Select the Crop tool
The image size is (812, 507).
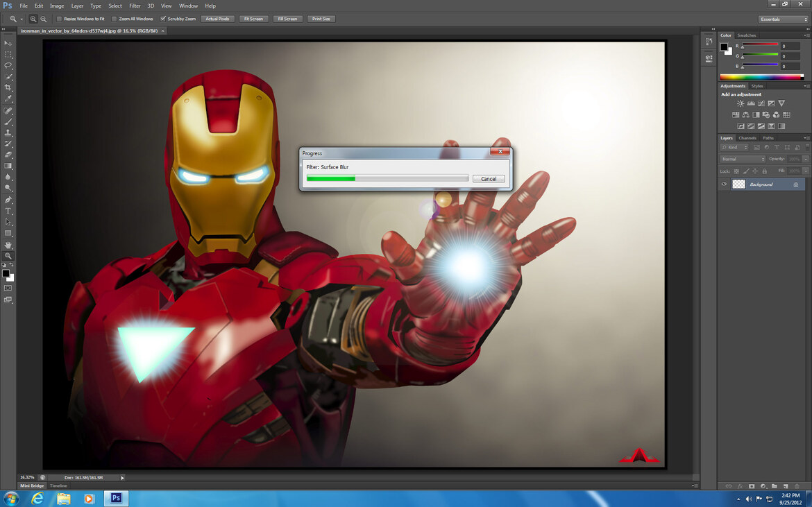click(x=8, y=87)
